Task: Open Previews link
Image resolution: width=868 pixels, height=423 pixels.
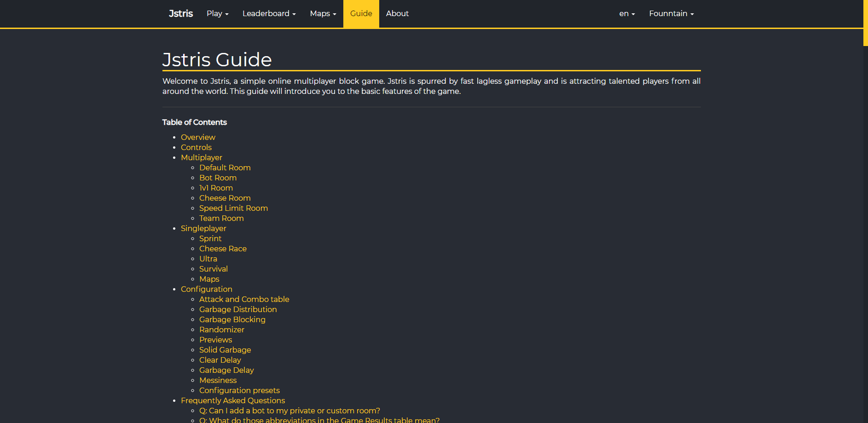Action: click(215, 340)
